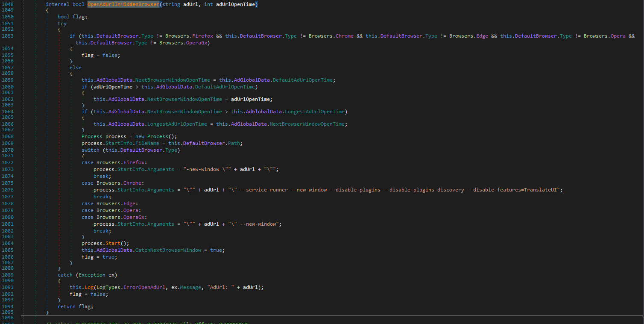
Task: Click the highlighted OpenAdUrlInHiddenBrowser method name
Action: [123, 4]
